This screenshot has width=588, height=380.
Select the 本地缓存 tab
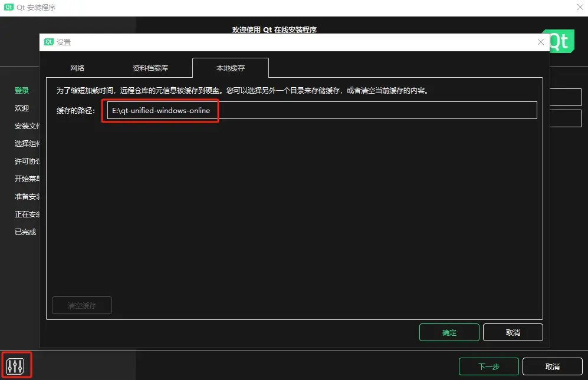click(231, 67)
